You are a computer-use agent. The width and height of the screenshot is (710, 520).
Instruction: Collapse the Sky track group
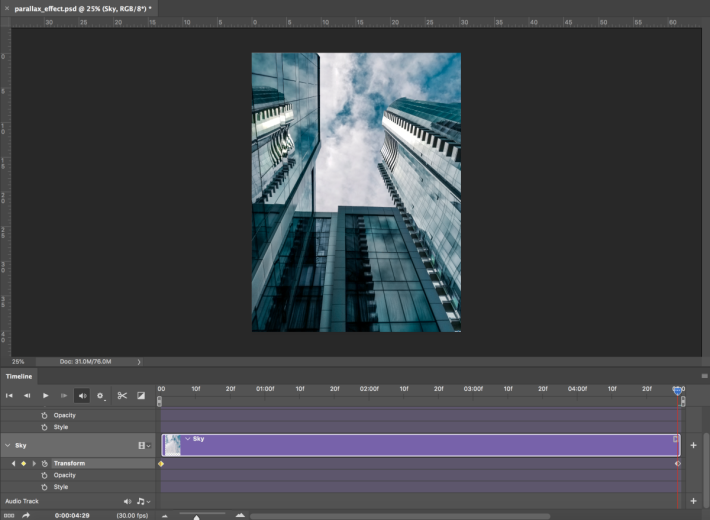[7, 445]
